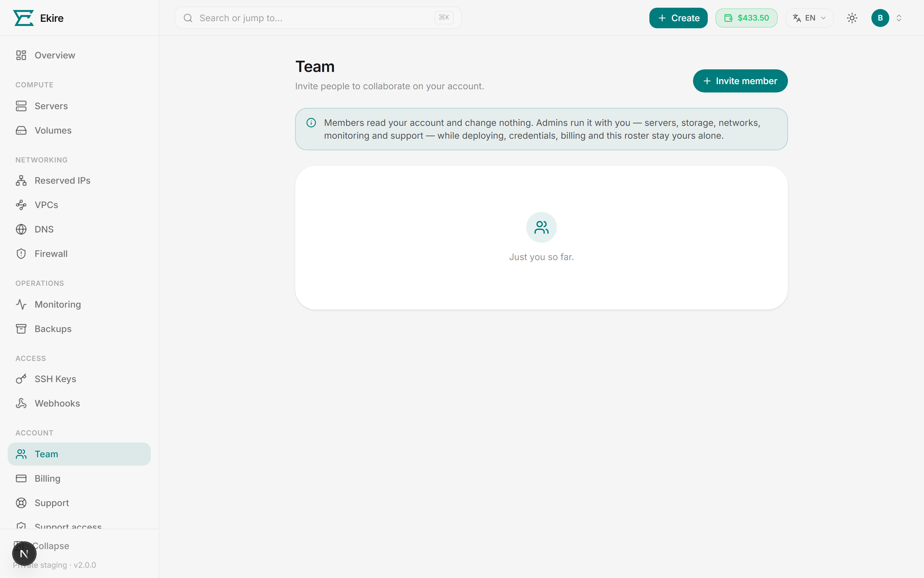Click the "Just you so far." text
924x578 pixels.
(542, 257)
